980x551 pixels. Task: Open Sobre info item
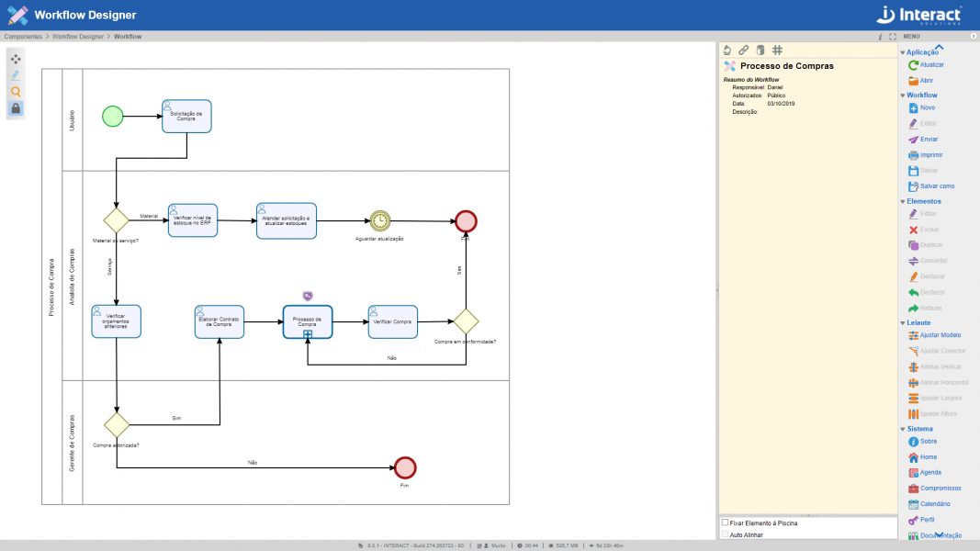pos(922,442)
